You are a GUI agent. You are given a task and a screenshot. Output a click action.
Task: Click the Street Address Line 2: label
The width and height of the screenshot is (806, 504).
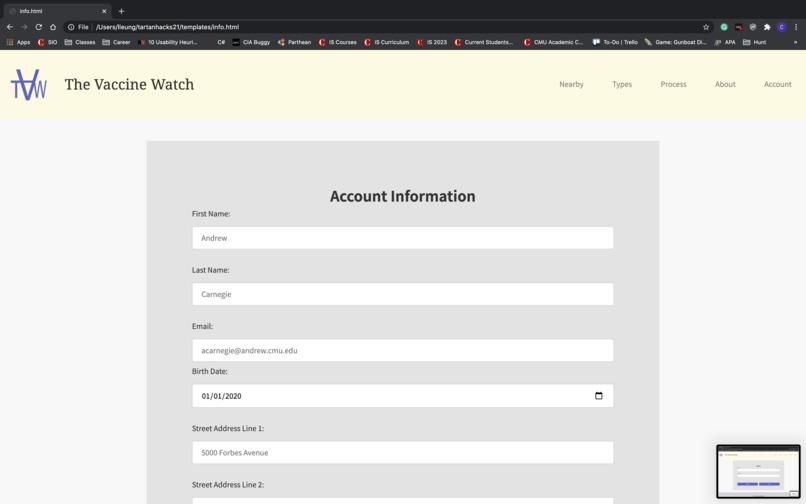tap(228, 484)
